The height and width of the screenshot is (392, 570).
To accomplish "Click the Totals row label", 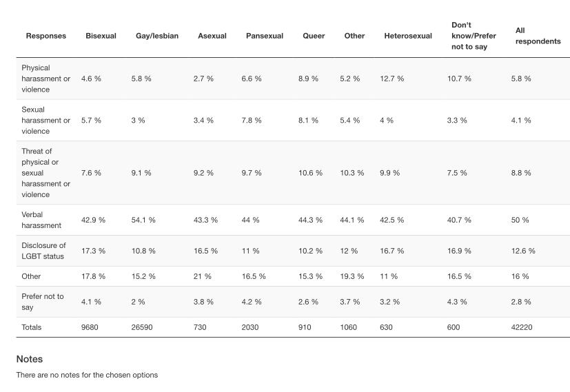I will 32,327.
